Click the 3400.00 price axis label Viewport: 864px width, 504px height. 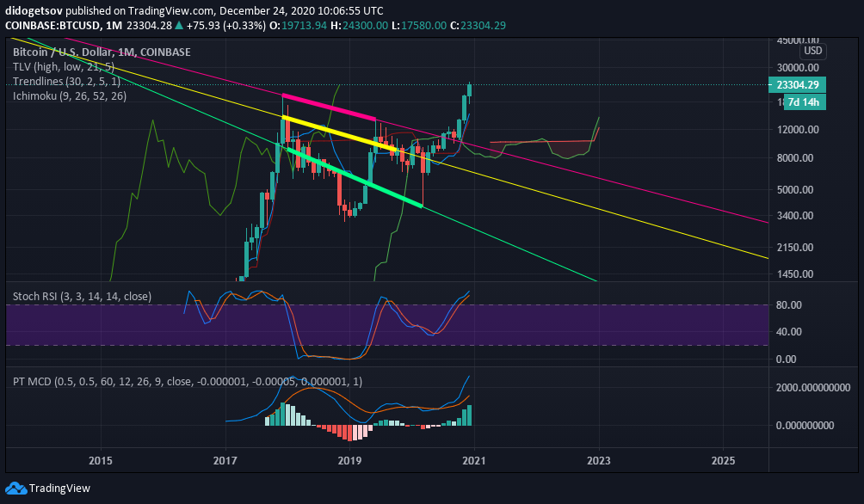(x=795, y=215)
